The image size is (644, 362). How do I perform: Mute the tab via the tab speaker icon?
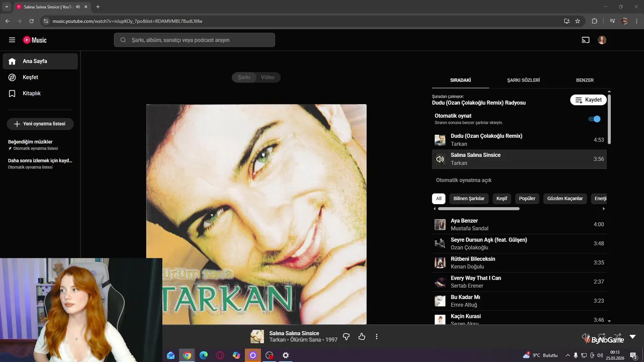pyautogui.click(x=78, y=7)
